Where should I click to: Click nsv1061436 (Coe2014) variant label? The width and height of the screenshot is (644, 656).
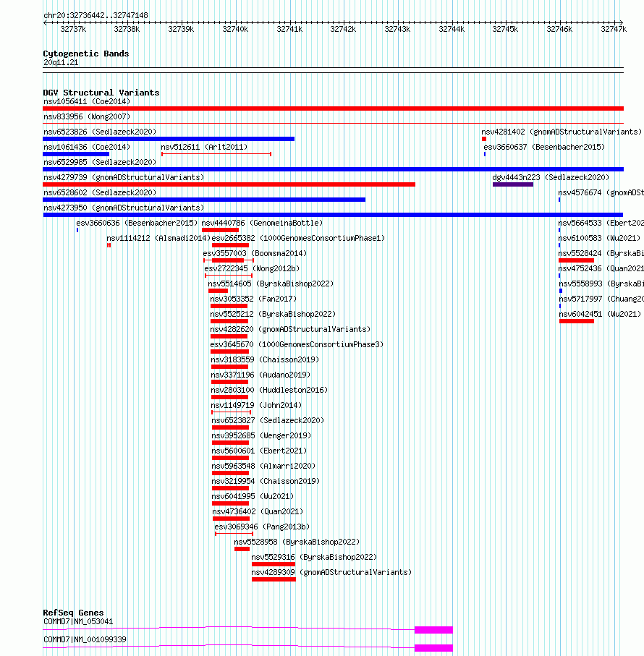[x=87, y=148]
